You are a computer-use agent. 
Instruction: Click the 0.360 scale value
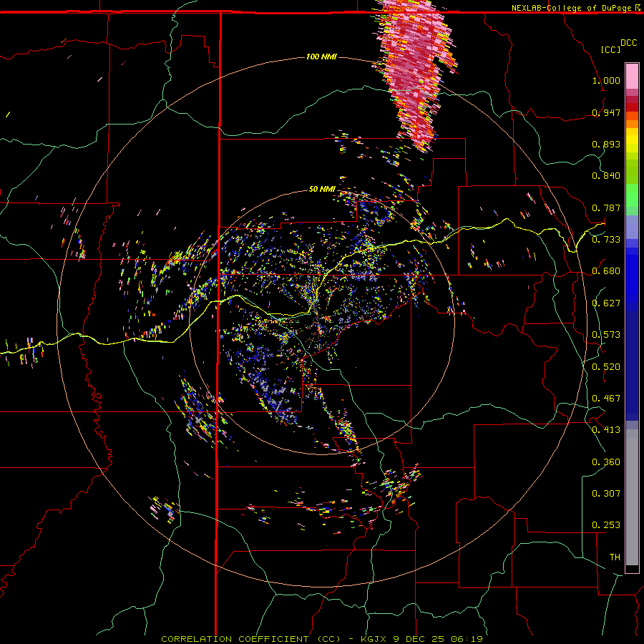pos(606,462)
